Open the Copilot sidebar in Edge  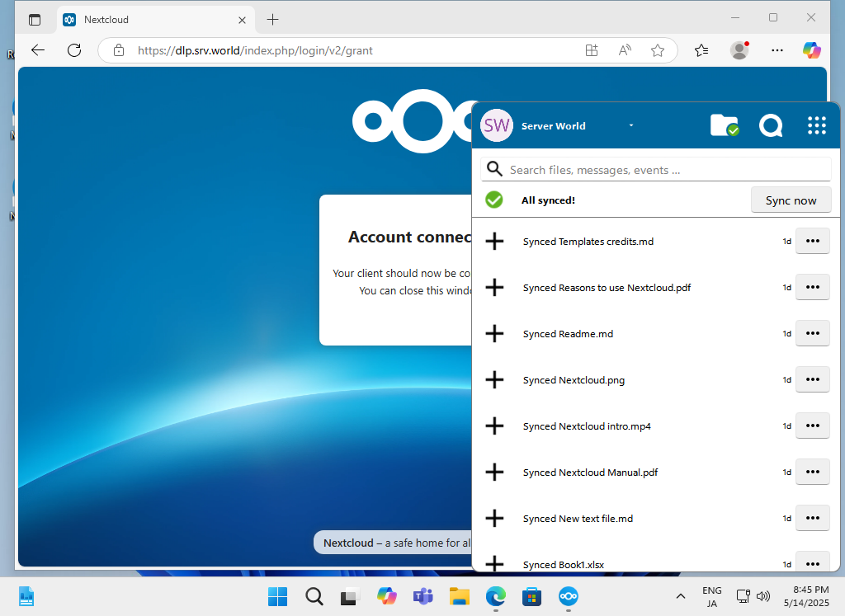click(x=812, y=50)
